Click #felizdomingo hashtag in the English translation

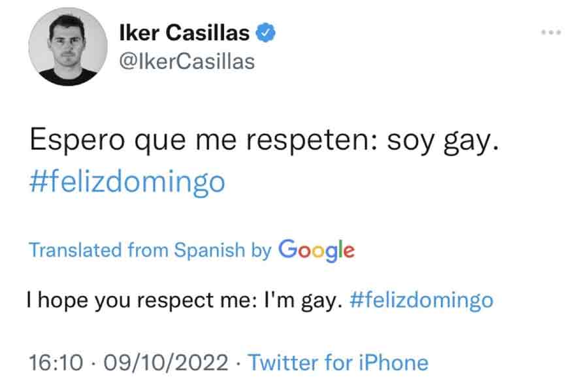click(421, 300)
